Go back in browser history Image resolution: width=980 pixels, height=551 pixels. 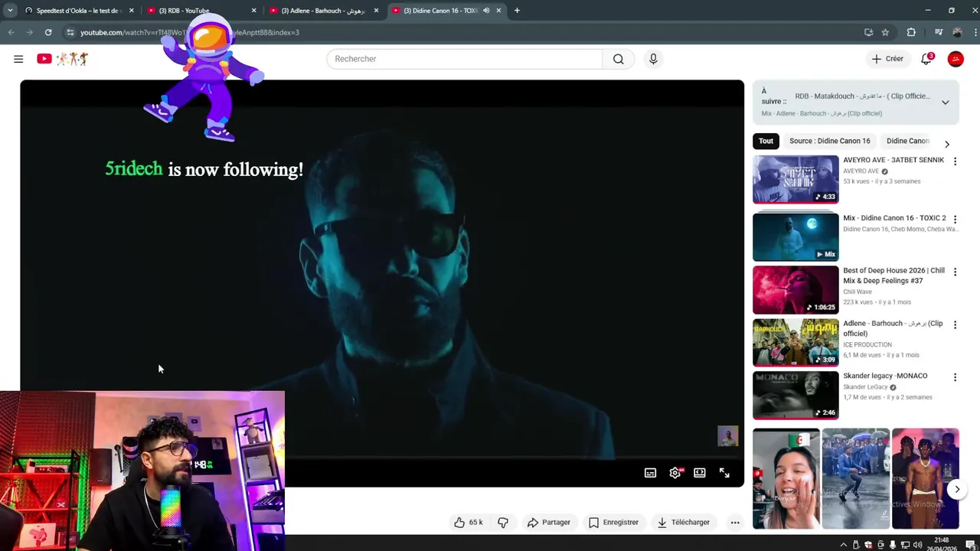pos(11,32)
